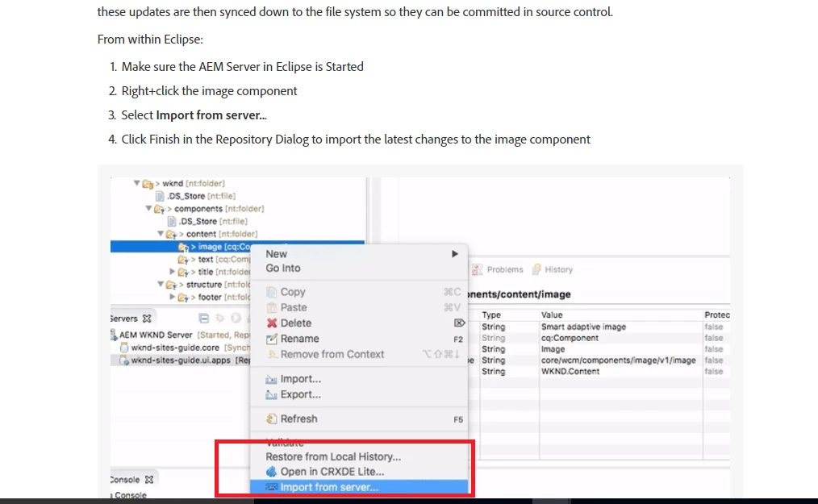Screen dimensions: 818x504
Task: Click the Export... menu icon
Action: [x=271, y=395]
